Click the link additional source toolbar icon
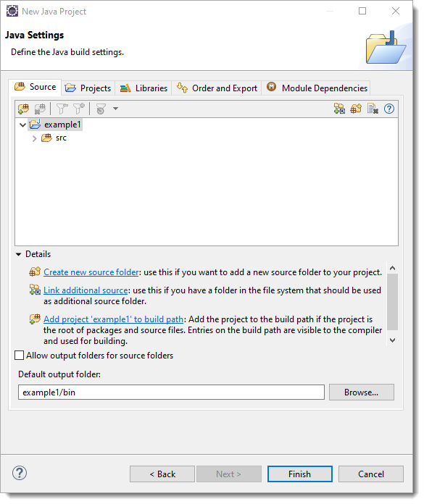 [x=339, y=109]
